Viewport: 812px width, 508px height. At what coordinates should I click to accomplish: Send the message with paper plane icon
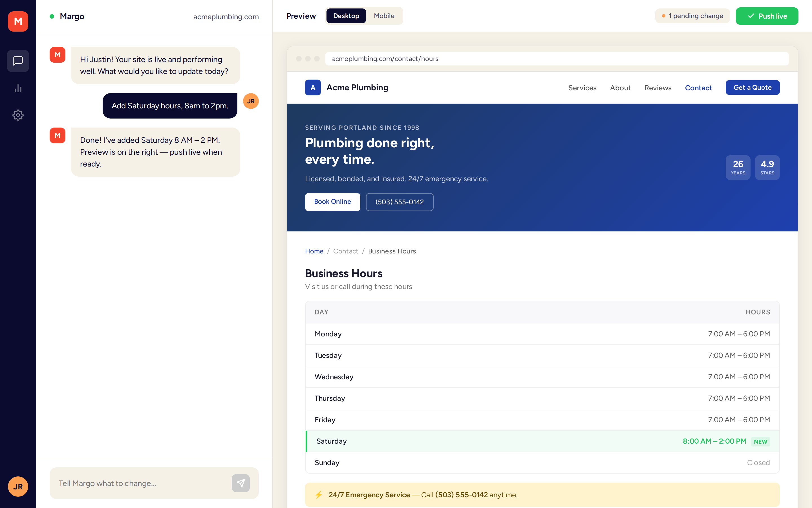tap(240, 483)
